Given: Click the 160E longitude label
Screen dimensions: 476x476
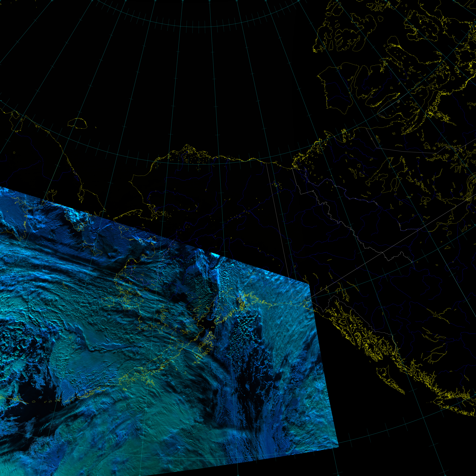Looking at the screenshot, I should pos(52,1).
